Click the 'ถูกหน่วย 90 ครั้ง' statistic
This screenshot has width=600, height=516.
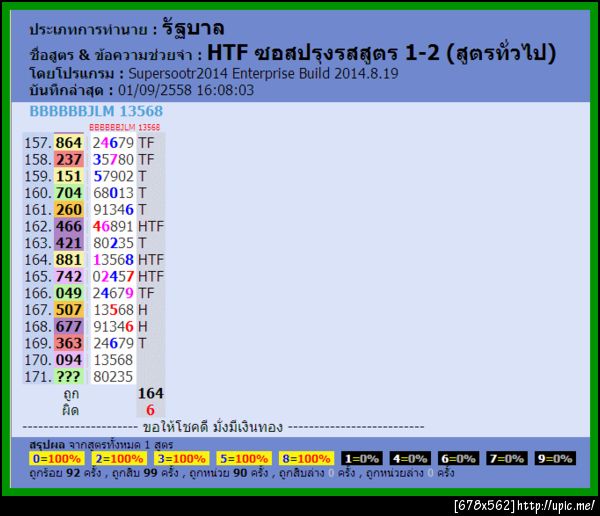[228, 473]
